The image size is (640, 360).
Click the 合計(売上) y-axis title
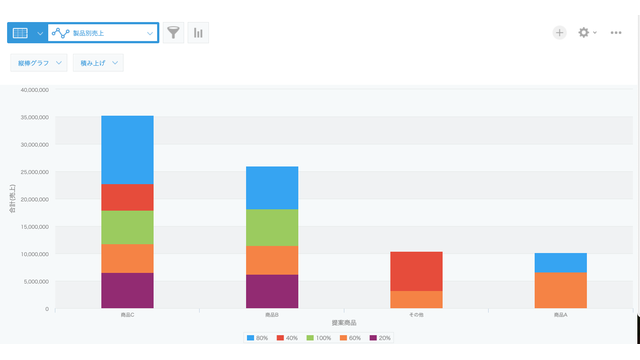pyautogui.click(x=12, y=198)
